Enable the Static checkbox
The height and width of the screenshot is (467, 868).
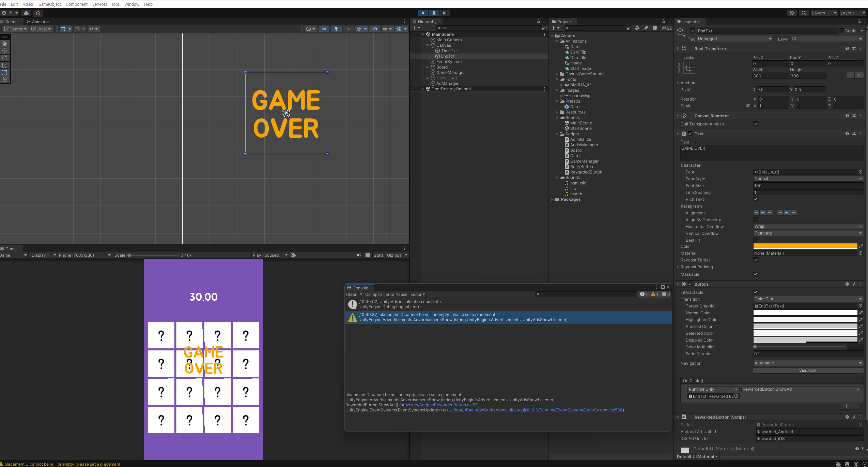841,31
